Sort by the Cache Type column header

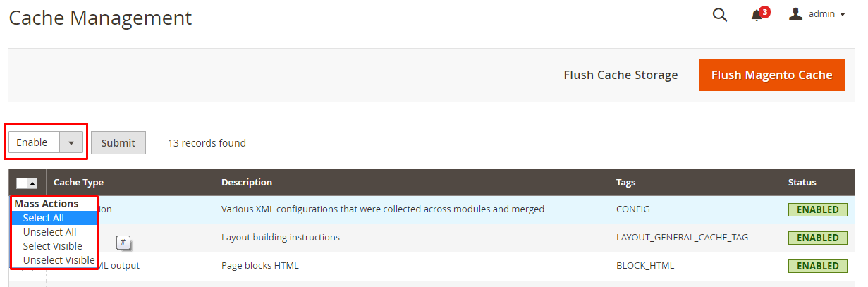pyautogui.click(x=78, y=182)
